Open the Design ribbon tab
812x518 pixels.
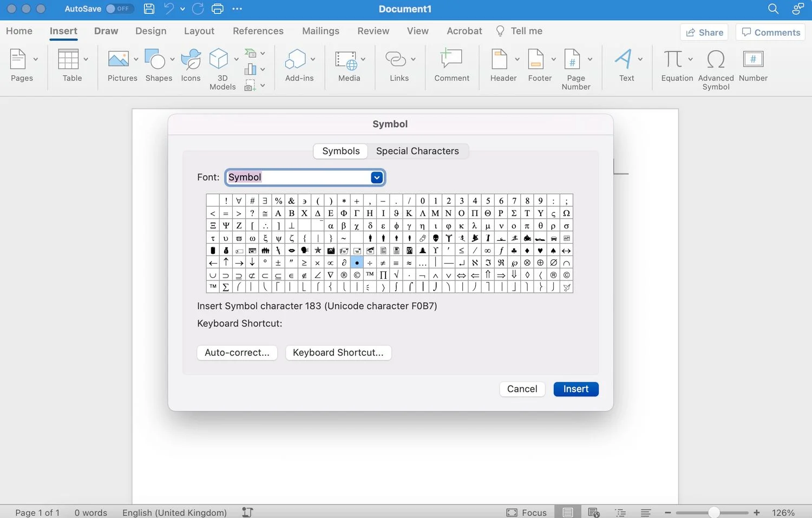point(151,31)
